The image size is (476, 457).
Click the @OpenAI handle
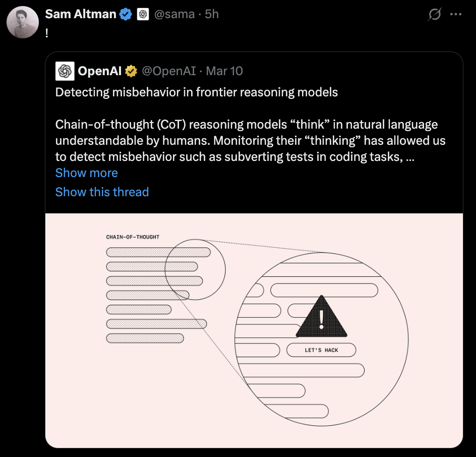[x=168, y=71]
